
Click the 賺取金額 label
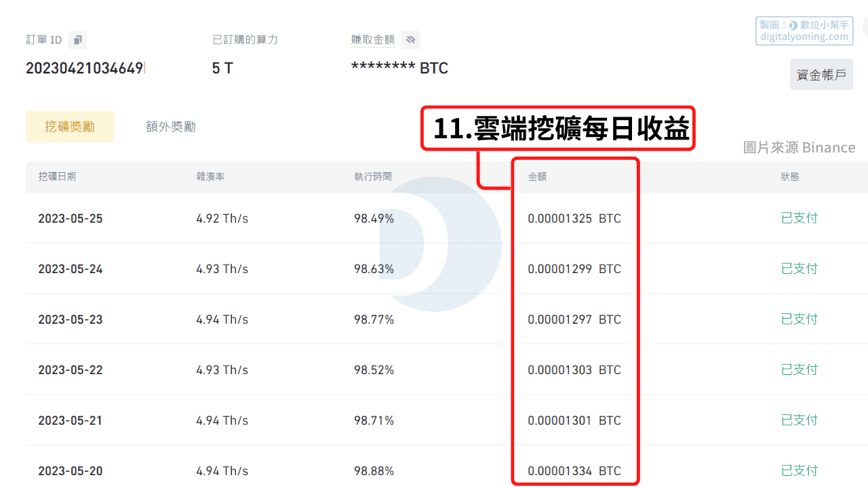pos(372,40)
